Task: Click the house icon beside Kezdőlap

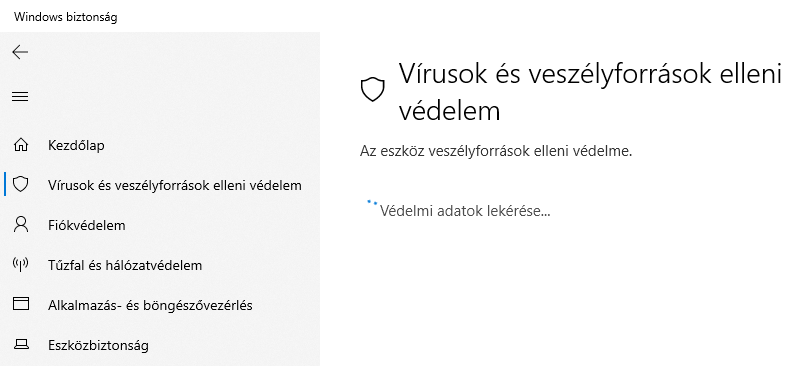Action: pyautogui.click(x=21, y=145)
